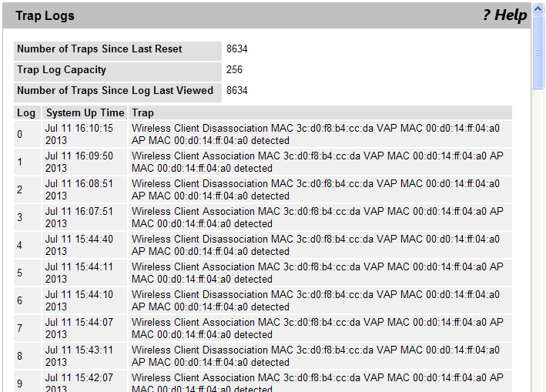546x392 pixels.
Task: Click trap text of log entry 5
Action: pyautogui.click(x=317, y=273)
